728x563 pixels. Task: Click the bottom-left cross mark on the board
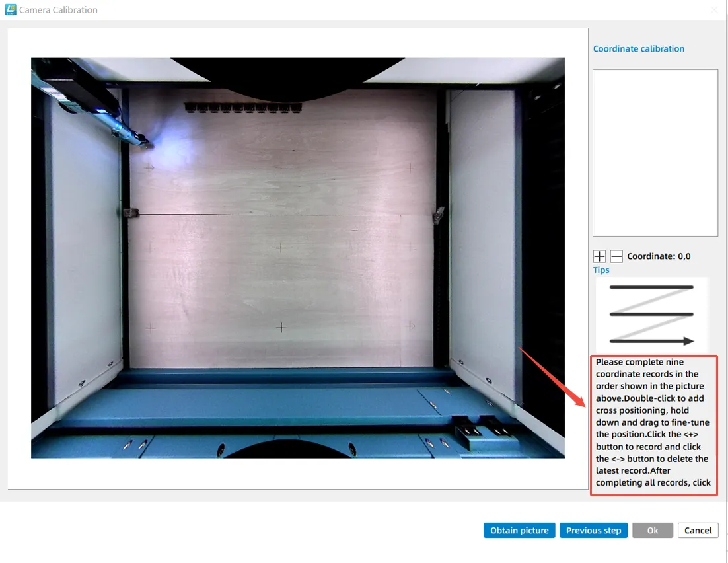coord(150,328)
